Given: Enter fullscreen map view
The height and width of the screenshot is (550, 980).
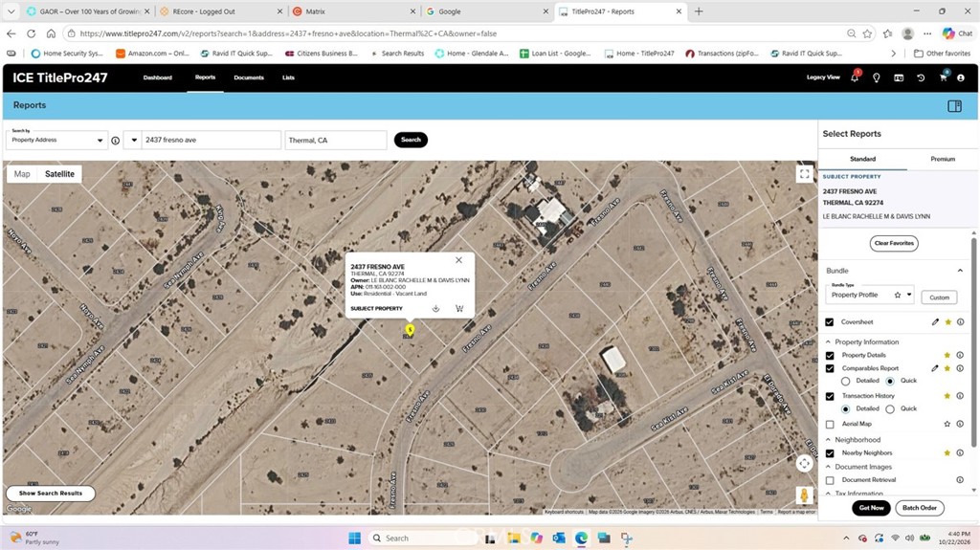Looking at the screenshot, I should click(804, 174).
